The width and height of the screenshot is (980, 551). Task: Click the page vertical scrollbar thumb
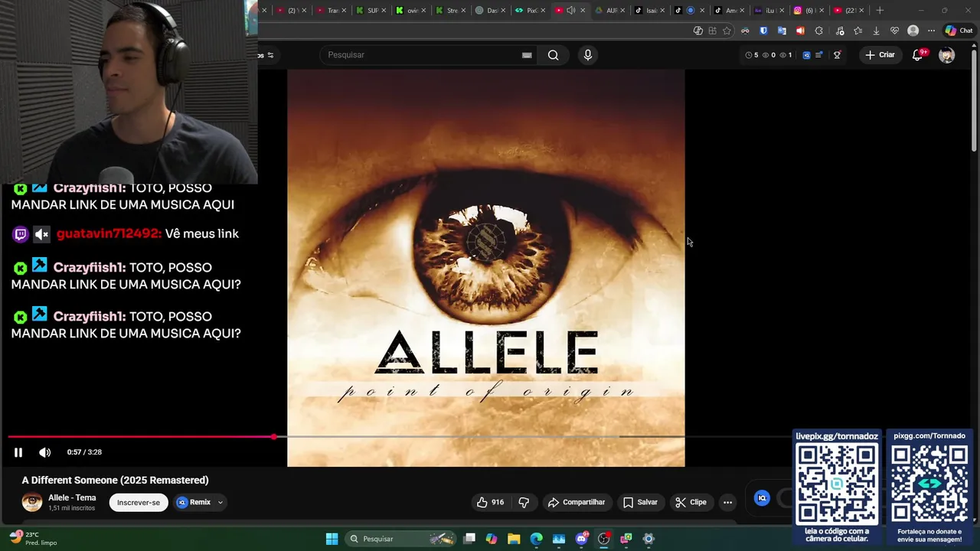[973, 99]
